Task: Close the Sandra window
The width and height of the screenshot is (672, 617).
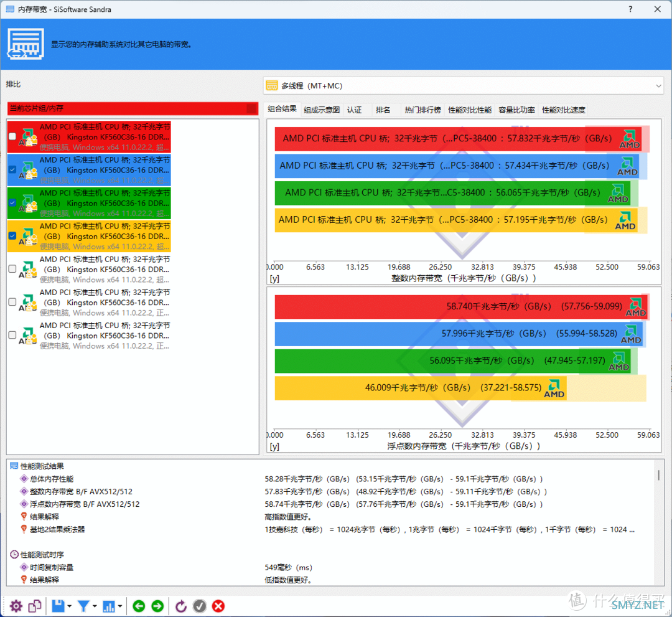Action: click(x=658, y=9)
